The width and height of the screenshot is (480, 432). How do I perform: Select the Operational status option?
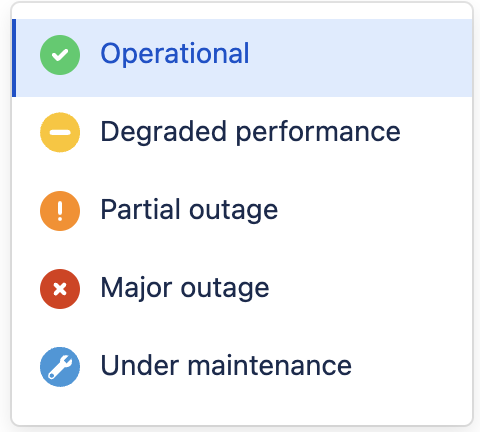pos(242,58)
